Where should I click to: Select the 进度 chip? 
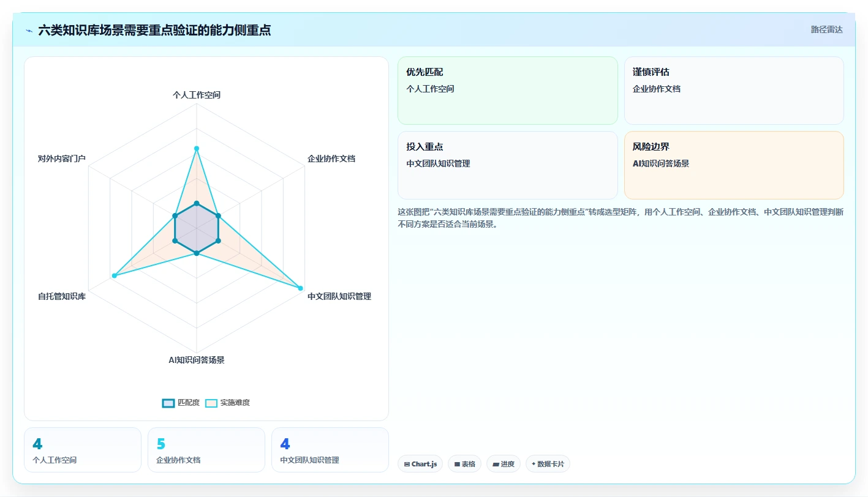504,464
